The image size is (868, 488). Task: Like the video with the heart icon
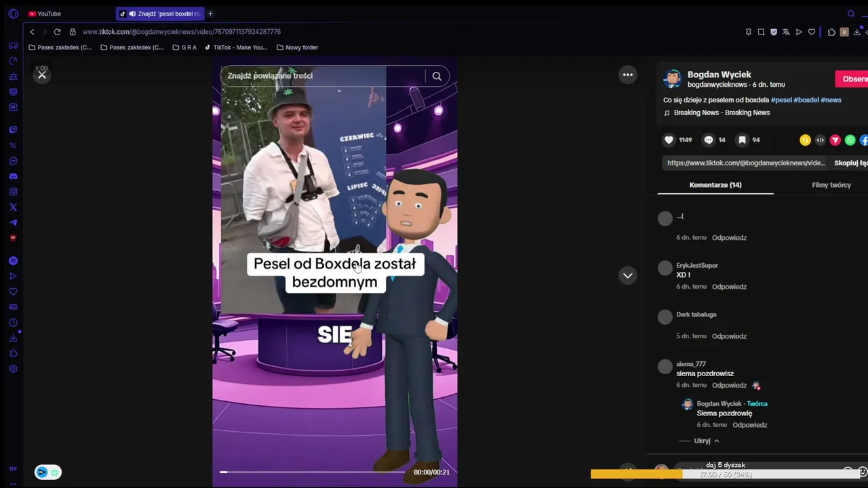coord(669,140)
